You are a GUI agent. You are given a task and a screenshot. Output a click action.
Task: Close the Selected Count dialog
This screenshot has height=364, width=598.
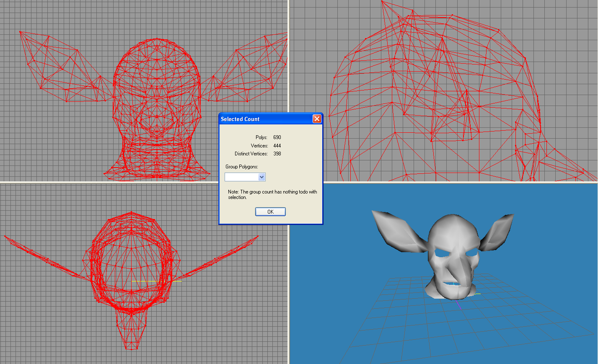pos(317,119)
